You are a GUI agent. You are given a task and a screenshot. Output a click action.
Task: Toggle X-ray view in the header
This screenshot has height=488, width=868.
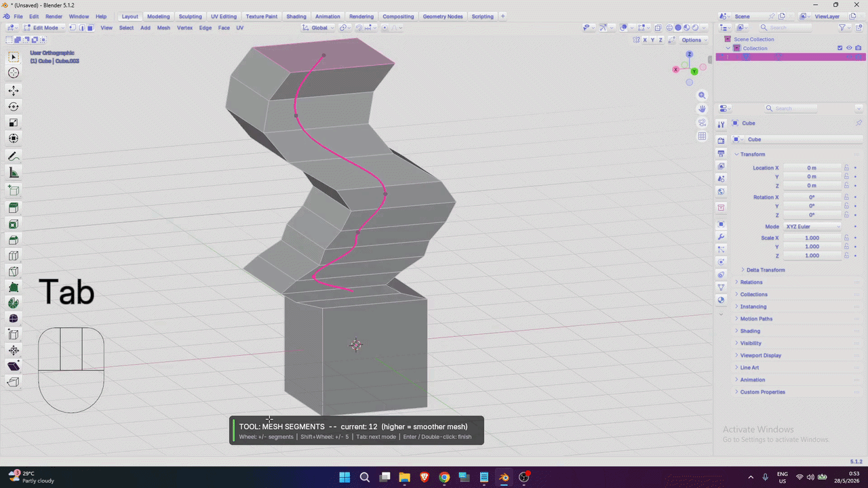tap(658, 28)
